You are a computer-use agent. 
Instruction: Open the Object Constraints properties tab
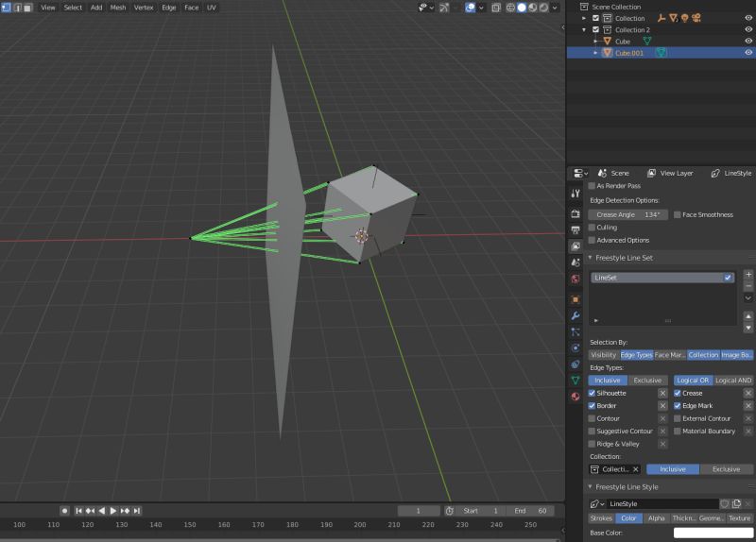coord(576,364)
